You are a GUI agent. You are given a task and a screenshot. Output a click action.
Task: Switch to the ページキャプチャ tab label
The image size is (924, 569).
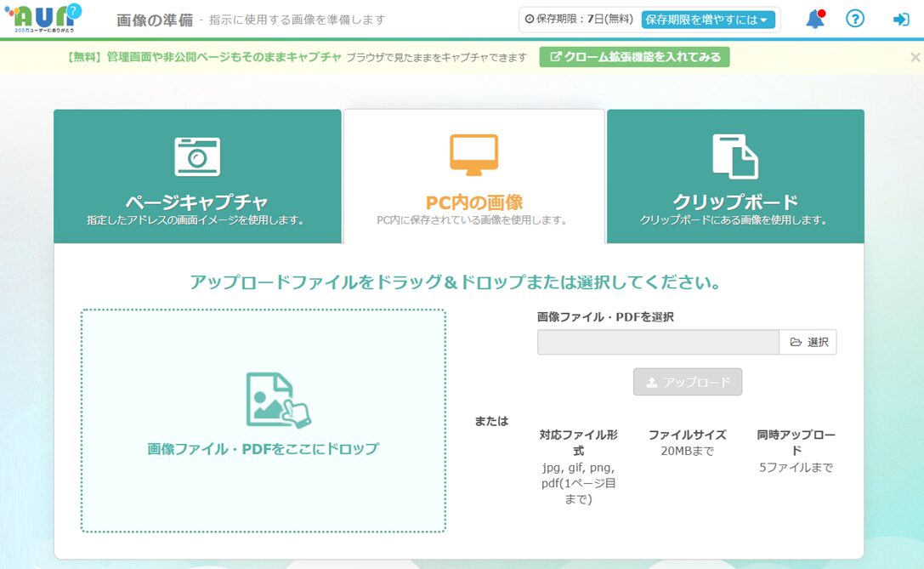[x=196, y=202]
